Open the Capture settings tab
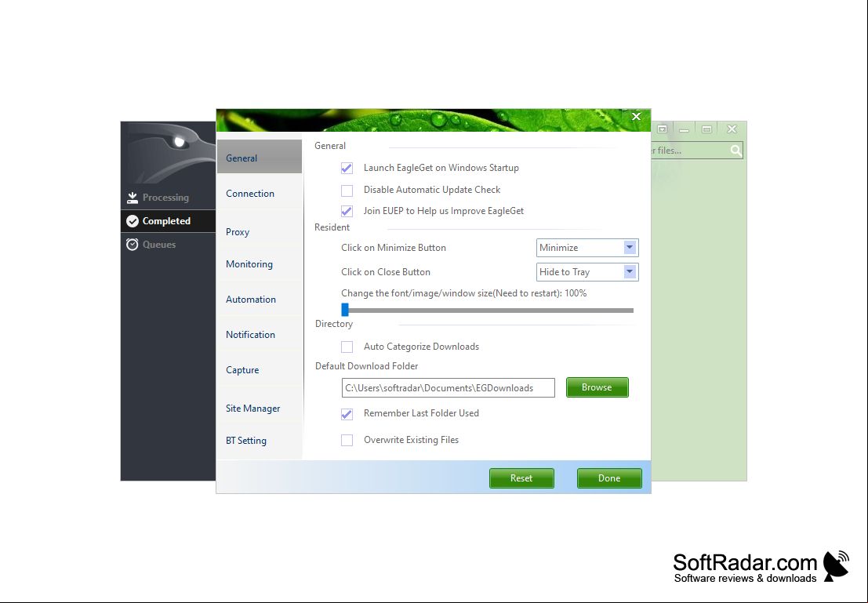Image resolution: width=868 pixels, height=603 pixels. (260, 370)
